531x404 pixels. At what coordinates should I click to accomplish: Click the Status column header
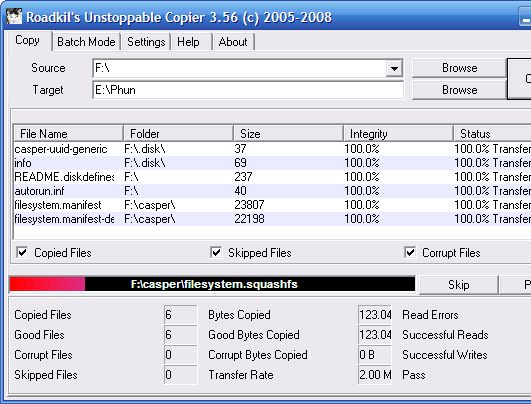[x=493, y=133]
